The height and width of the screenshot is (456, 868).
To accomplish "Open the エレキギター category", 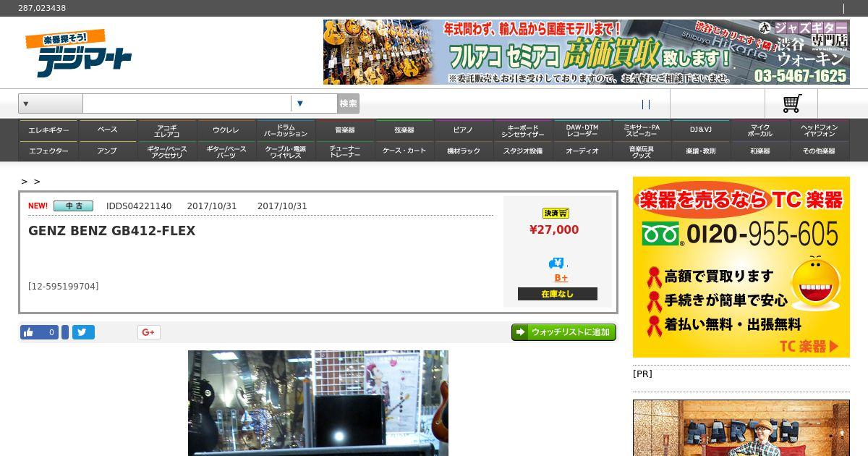I will pos(48,130).
